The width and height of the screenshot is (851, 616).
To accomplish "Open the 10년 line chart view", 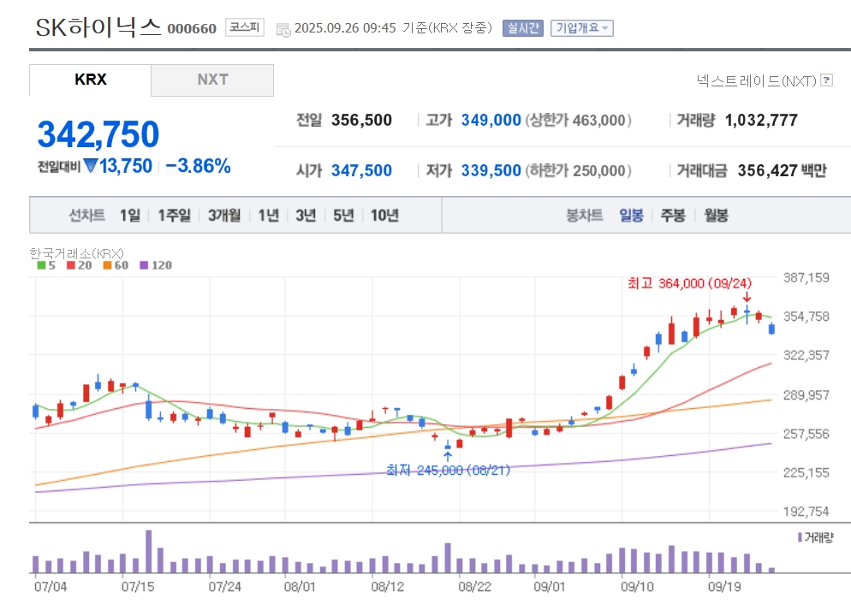I will [384, 216].
